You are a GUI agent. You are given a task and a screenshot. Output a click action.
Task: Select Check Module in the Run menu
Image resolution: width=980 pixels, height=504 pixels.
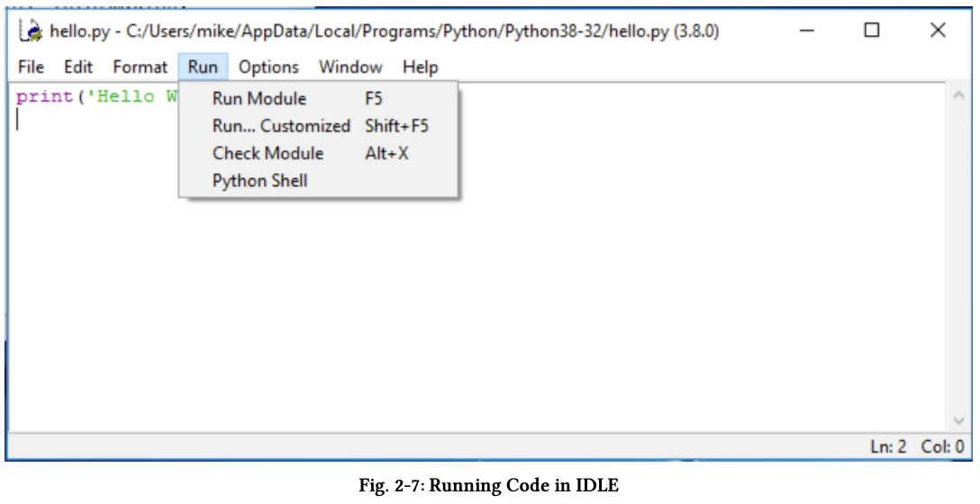tap(268, 153)
